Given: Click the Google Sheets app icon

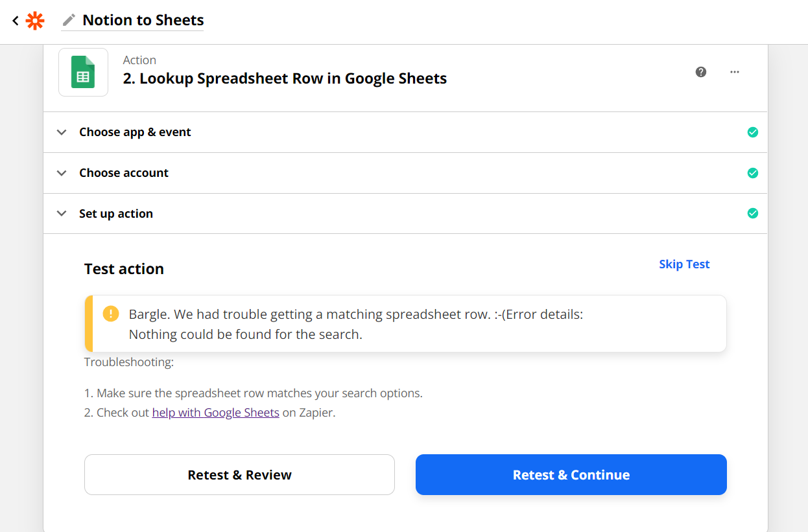Looking at the screenshot, I should (x=83, y=72).
